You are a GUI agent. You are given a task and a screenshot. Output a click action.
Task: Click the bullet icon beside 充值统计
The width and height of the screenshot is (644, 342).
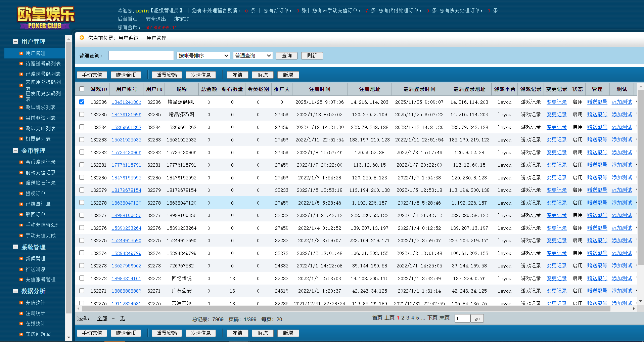coord(21,303)
